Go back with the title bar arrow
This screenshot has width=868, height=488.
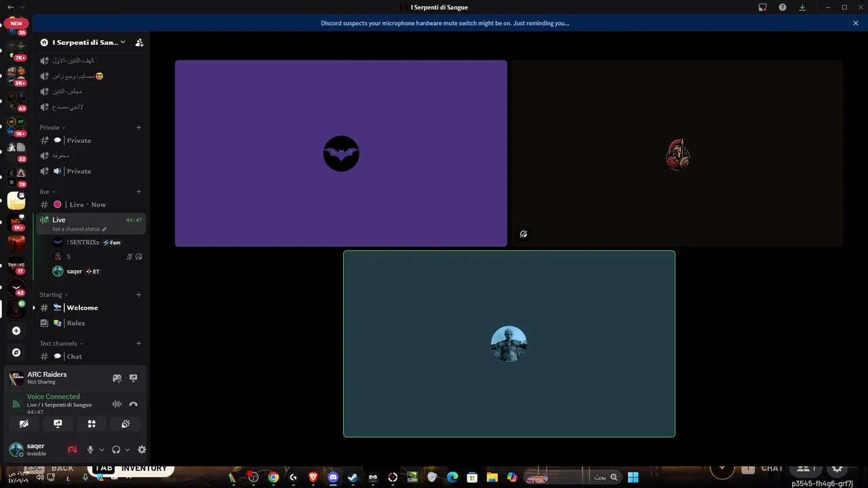10,7
